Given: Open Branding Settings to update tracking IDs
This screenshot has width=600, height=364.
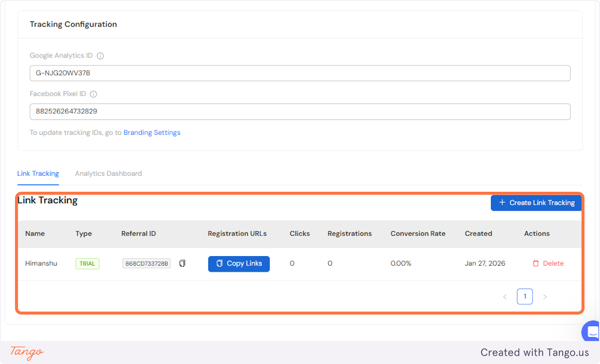Looking at the screenshot, I should point(151,132).
